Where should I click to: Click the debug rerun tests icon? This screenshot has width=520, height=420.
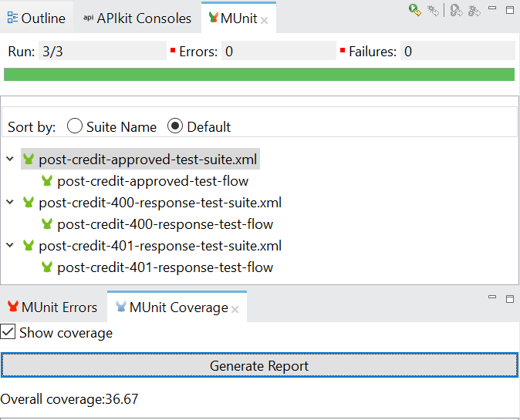pos(433,11)
